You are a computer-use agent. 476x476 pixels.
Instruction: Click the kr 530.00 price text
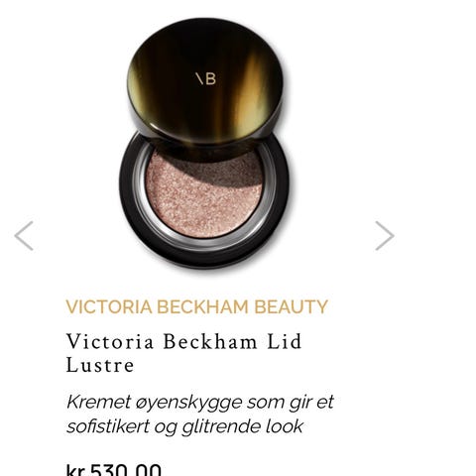(x=114, y=469)
